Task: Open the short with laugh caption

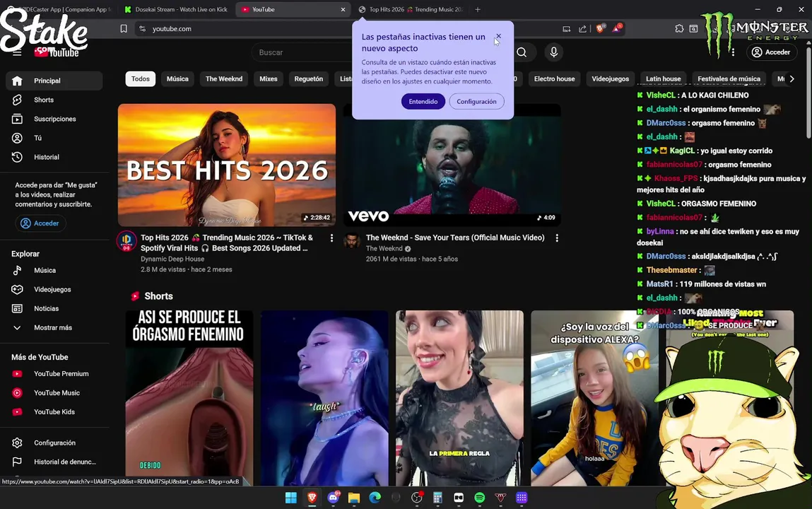Action: point(324,398)
